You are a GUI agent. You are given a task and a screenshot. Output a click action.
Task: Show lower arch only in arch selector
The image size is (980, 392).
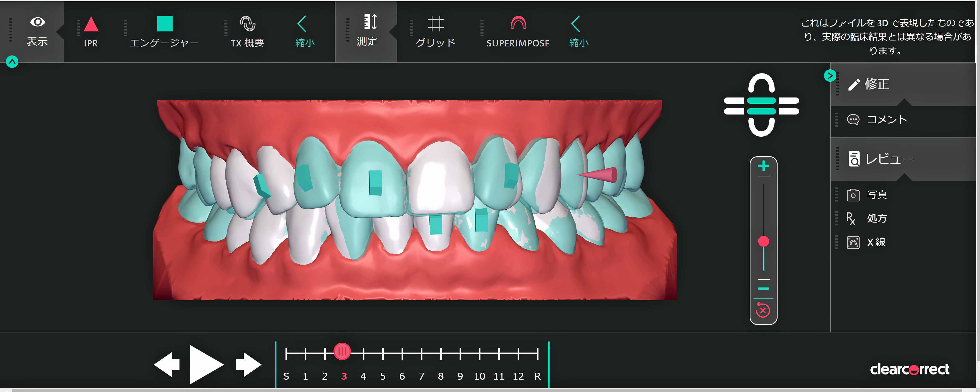761,127
